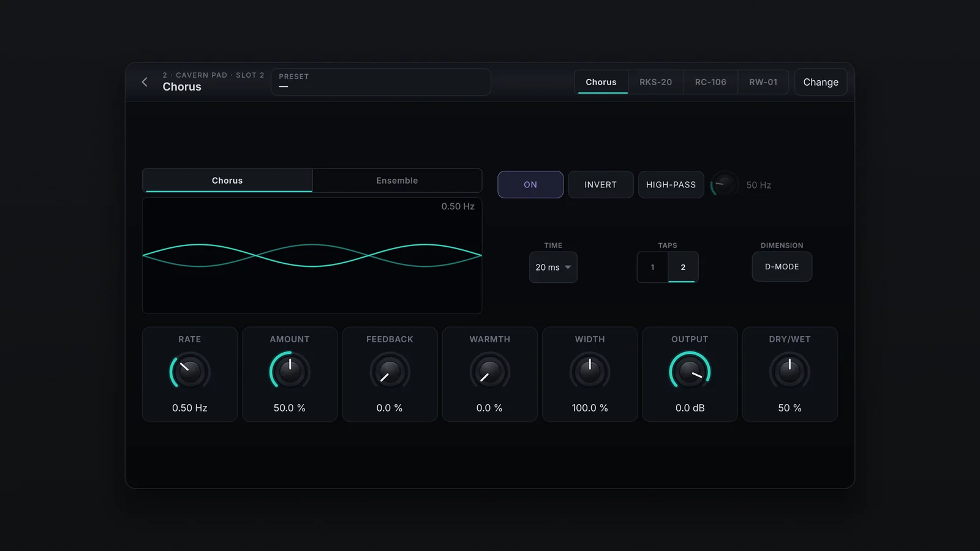Click the 0.0 dB output value
The height and width of the screenshot is (551, 980).
tap(690, 408)
